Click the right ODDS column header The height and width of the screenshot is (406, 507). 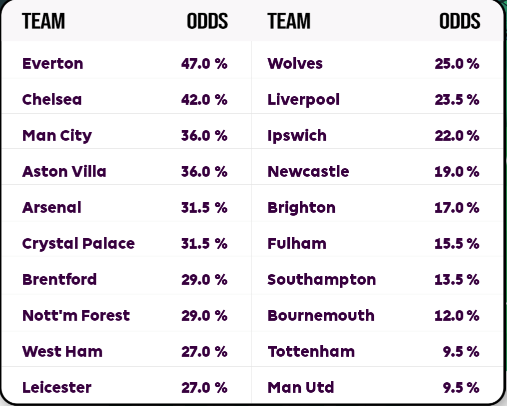(x=460, y=21)
